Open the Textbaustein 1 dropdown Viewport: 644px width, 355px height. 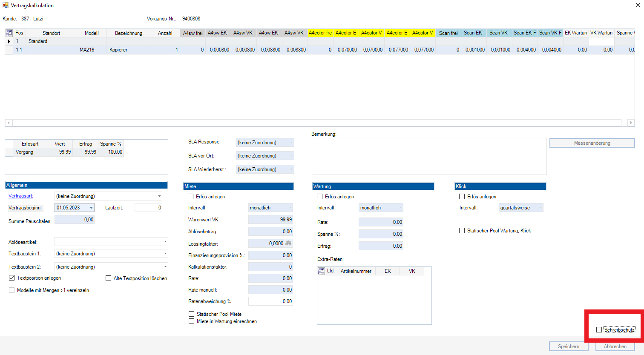pos(165,254)
